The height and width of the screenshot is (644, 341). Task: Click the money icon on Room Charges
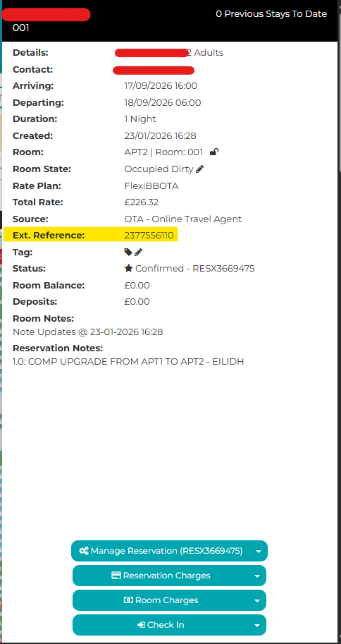[128, 600]
